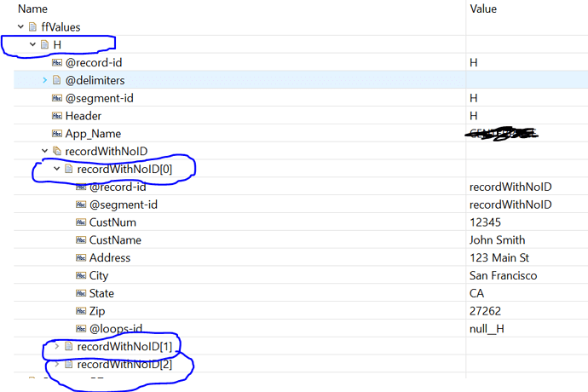588x392 pixels.
Task: Click the Name column header
Action: (32, 9)
